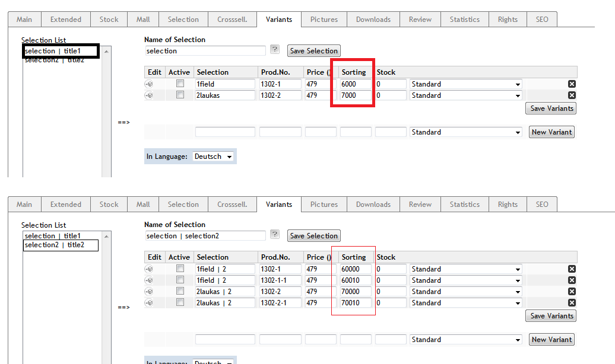Open the Crosssell. tab in top panel

232,20
